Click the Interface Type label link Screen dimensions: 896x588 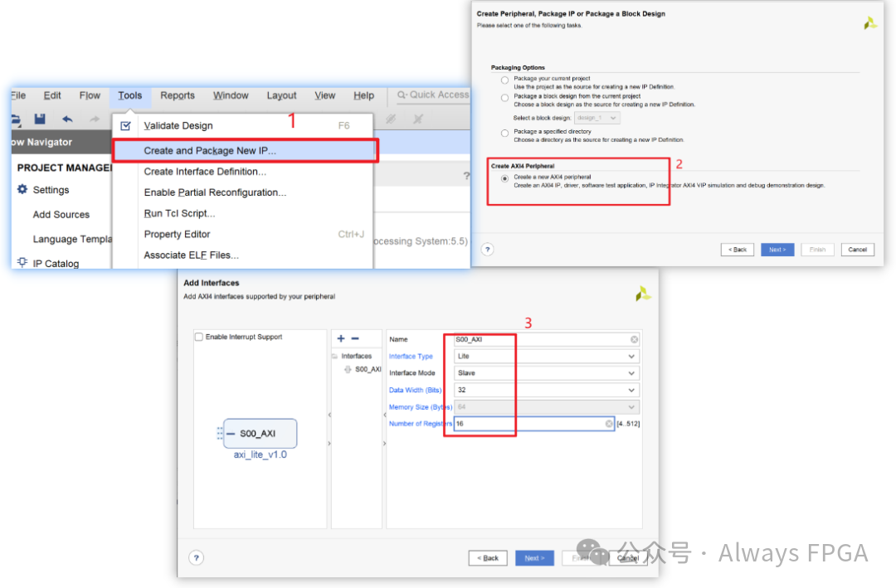click(411, 356)
